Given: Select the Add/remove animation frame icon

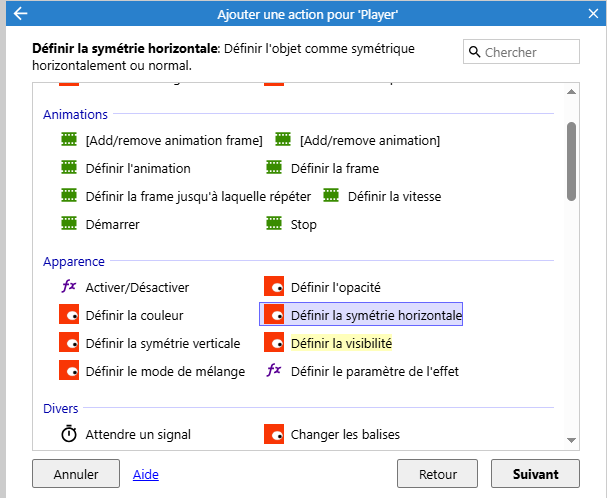Looking at the screenshot, I should click(x=69, y=139).
